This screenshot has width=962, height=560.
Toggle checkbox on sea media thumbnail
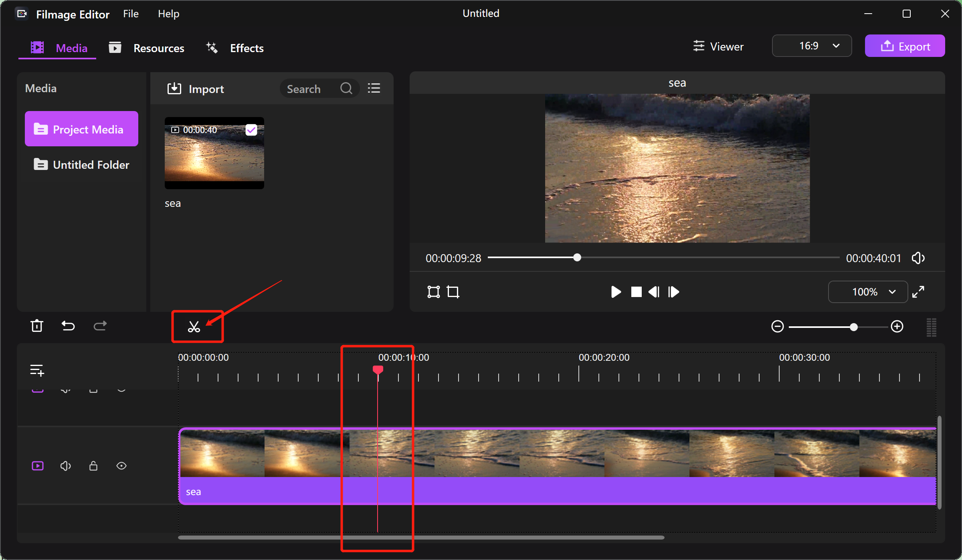coord(251,130)
